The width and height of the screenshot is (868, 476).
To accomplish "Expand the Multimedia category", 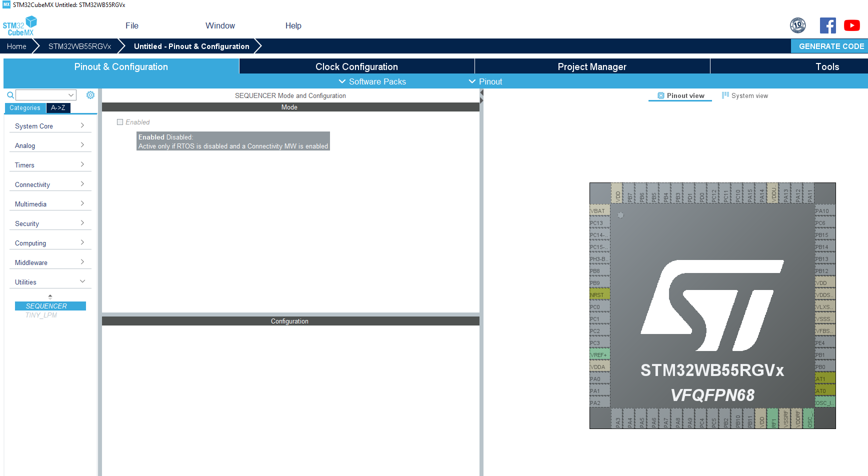I will pos(50,204).
